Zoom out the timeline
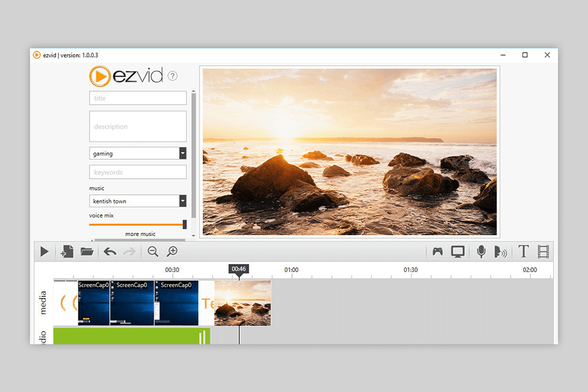The width and height of the screenshot is (588, 392). pyautogui.click(x=153, y=251)
